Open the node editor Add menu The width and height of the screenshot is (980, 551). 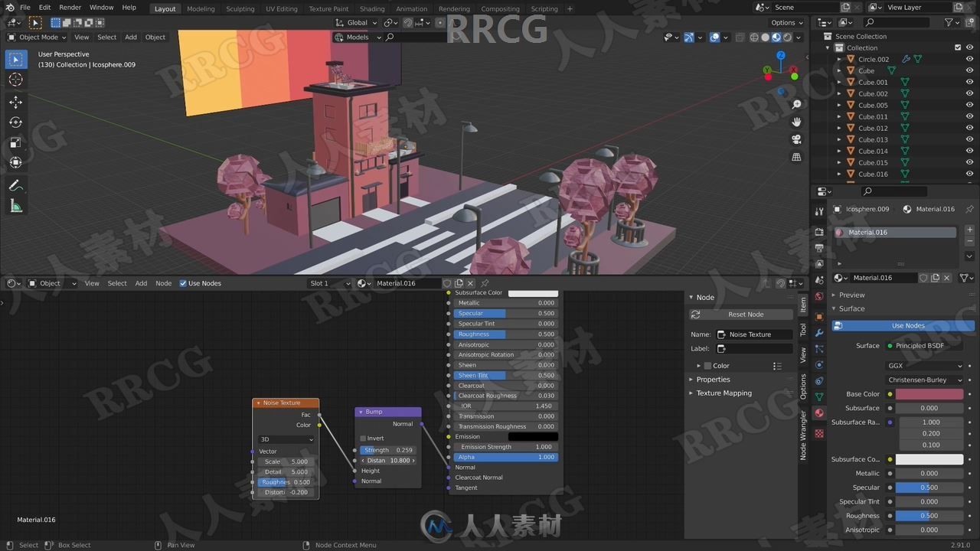point(141,283)
